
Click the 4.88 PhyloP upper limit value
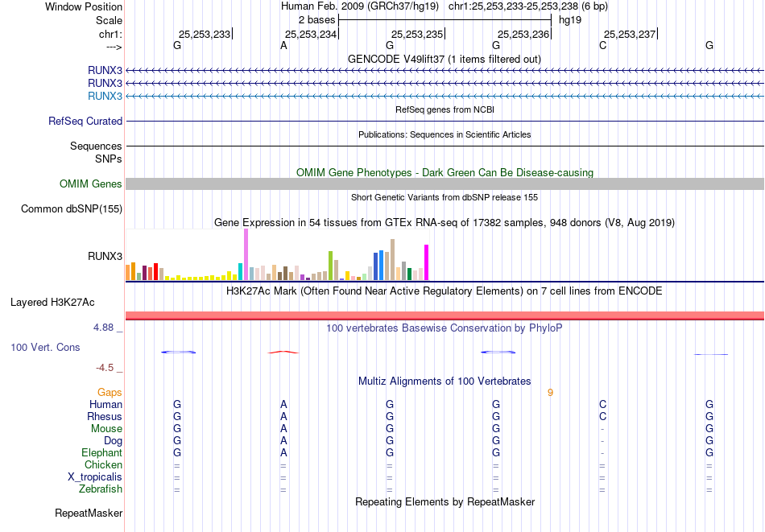(103, 328)
